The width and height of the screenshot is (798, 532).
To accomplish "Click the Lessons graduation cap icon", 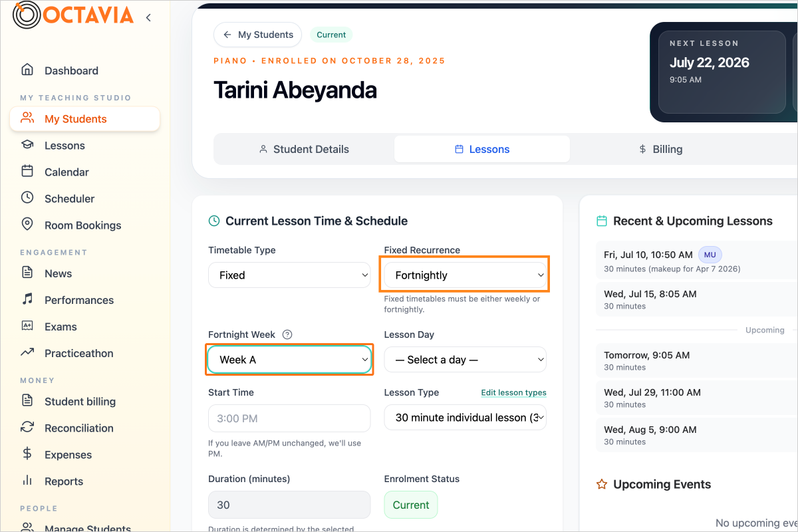I will point(27,145).
